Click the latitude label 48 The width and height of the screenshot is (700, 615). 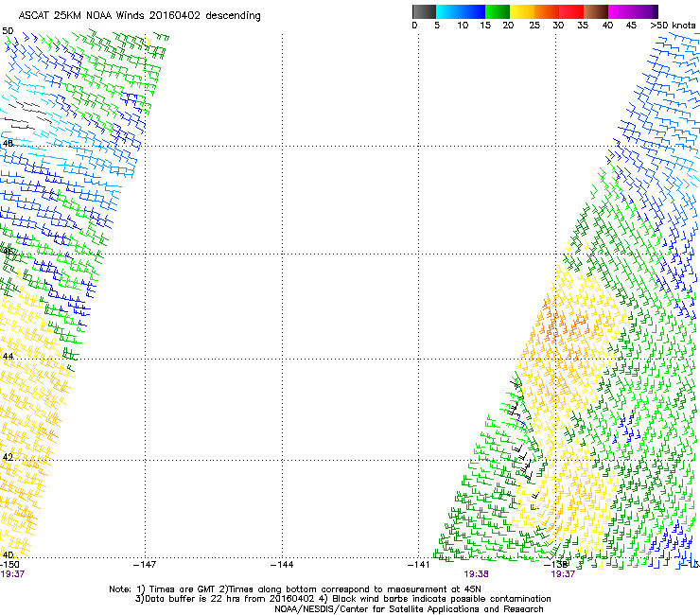pyautogui.click(x=8, y=144)
